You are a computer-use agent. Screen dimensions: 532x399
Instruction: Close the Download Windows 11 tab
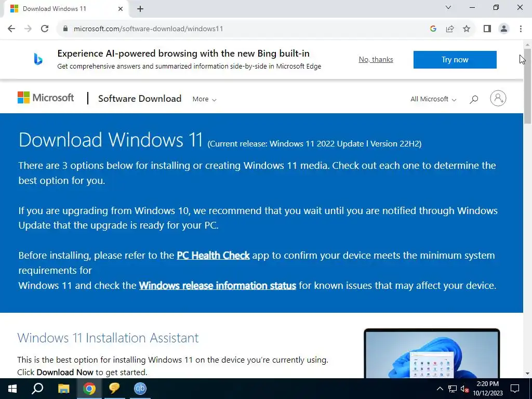(x=121, y=9)
